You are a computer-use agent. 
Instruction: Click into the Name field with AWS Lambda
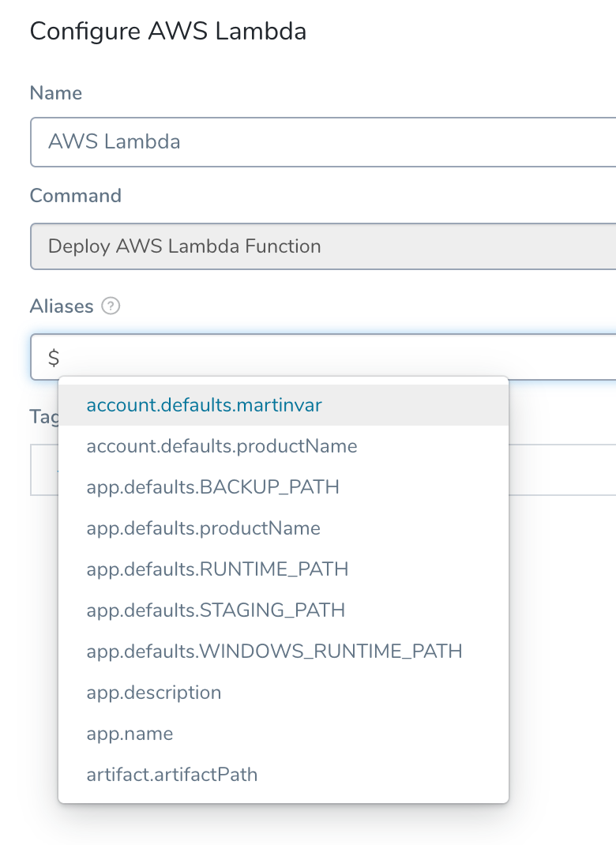323,142
